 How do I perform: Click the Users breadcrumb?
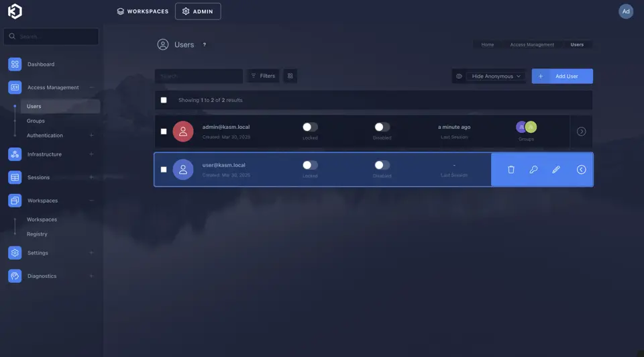tap(577, 44)
